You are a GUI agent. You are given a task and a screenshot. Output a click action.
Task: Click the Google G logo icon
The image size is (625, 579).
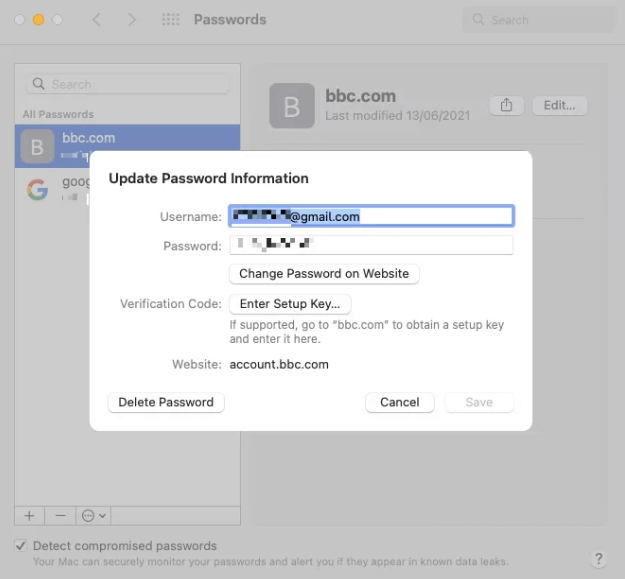tap(37, 189)
